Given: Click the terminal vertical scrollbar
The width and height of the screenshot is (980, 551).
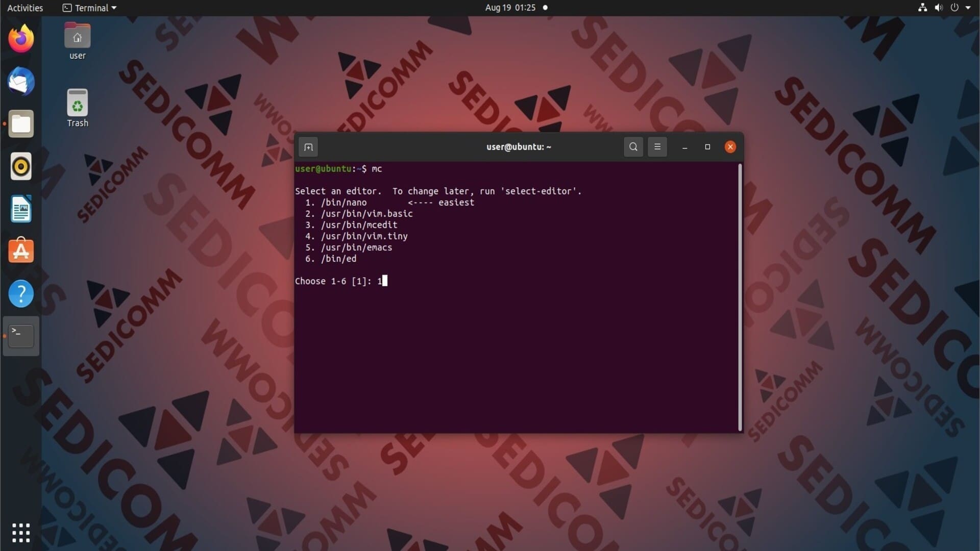Looking at the screenshot, I should [740, 297].
